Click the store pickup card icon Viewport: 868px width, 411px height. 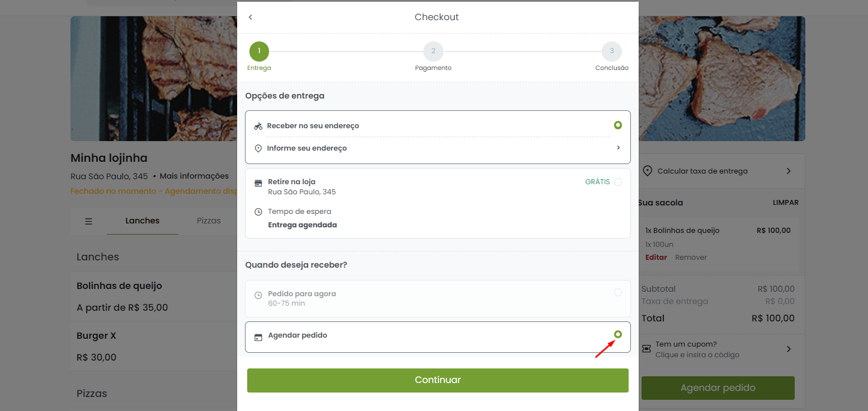(x=258, y=183)
